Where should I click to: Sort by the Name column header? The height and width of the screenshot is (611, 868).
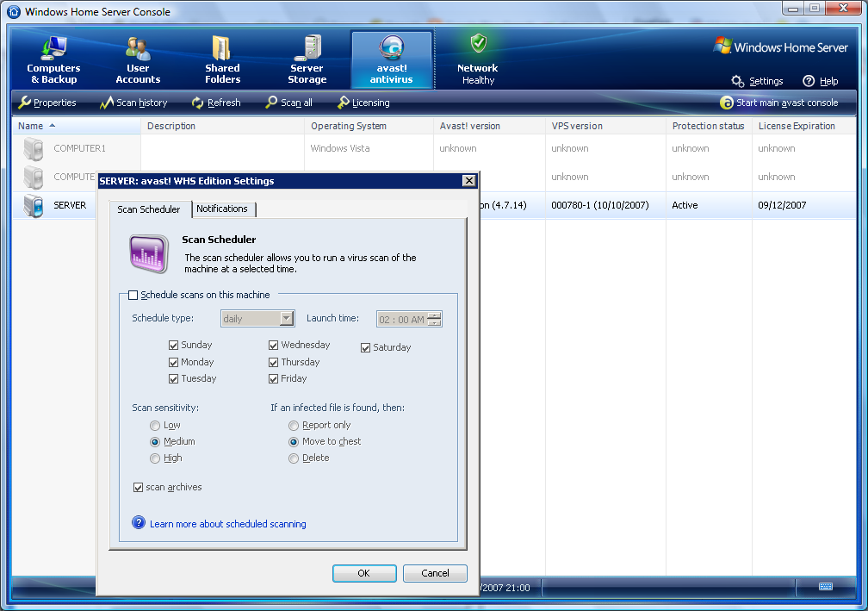[x=77, y=126]
